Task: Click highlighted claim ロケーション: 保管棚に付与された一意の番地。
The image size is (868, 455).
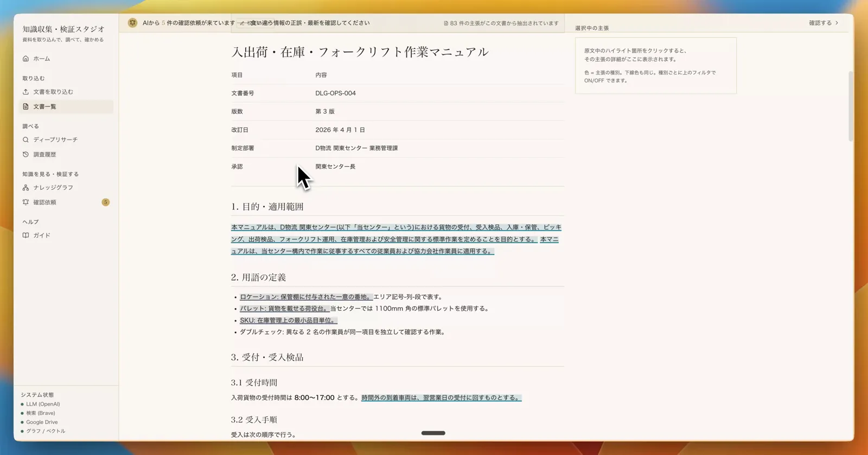Action: pos(306,297)
